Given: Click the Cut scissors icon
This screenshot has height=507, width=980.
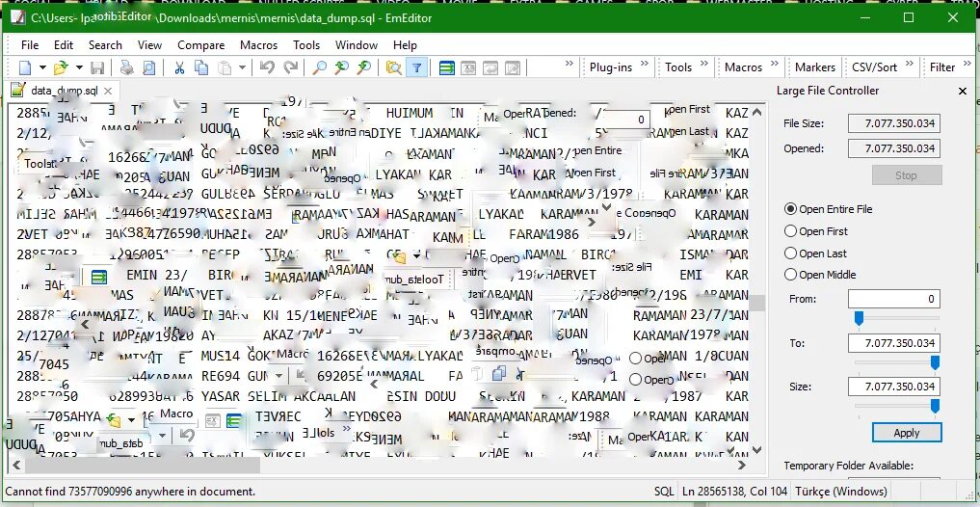Looking at the screenshot, I should [179, 67].
